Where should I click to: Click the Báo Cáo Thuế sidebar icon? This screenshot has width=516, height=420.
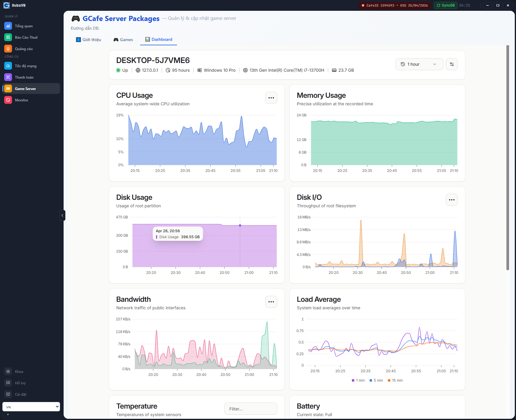click(8, 37)
